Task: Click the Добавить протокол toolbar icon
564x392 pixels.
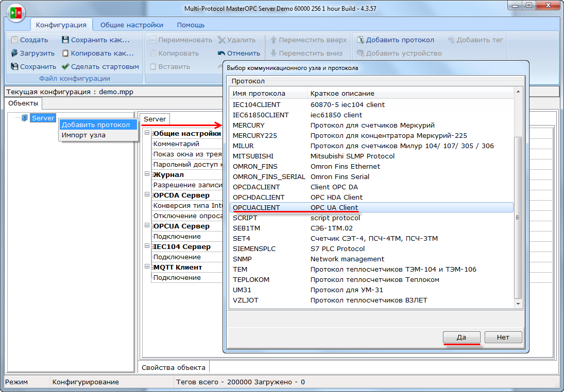Action: (361, 40)
